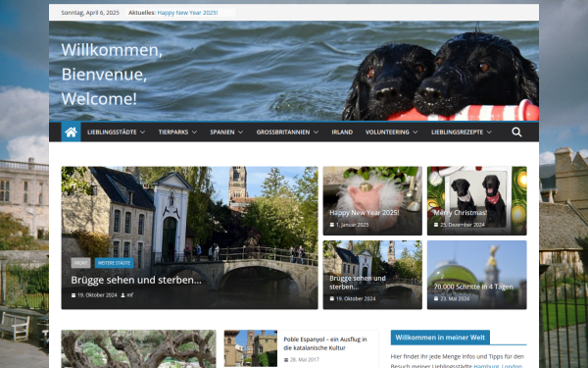Click the calendar icon by 28. Mai 2017
Screen dimensions: 588x368
[286, 360]
